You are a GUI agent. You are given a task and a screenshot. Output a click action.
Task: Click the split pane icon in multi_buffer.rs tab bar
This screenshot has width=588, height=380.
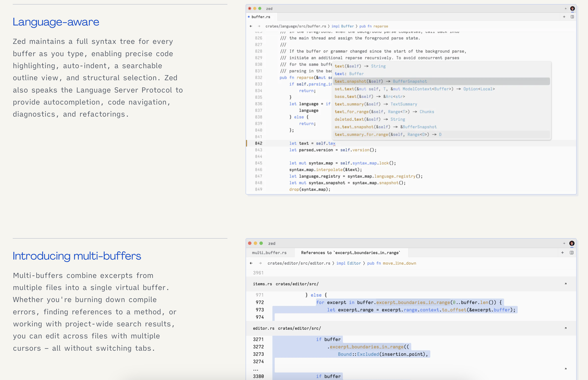click(571, 253)
